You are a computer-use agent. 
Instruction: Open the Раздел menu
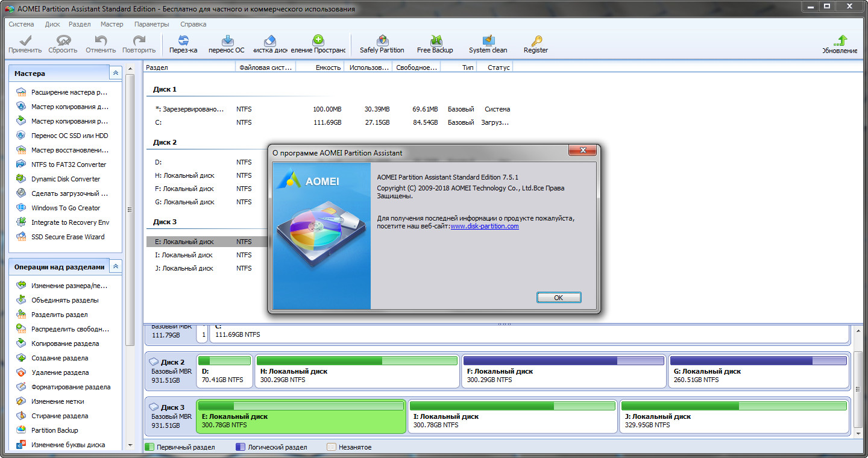[x=80, y=24]
